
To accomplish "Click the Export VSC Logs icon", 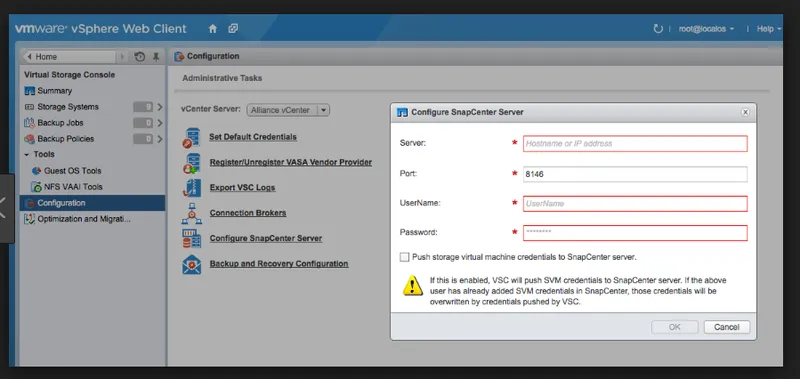I will pyautogui.click(x=192, y=188).
